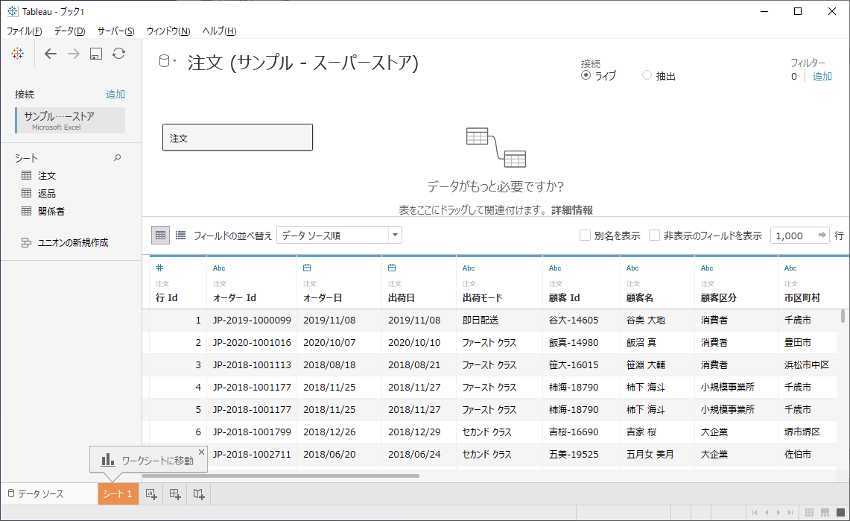The image size is (850, 522).
Task: Select cell JP-2019-1000099
Action: tap(252, 320)
